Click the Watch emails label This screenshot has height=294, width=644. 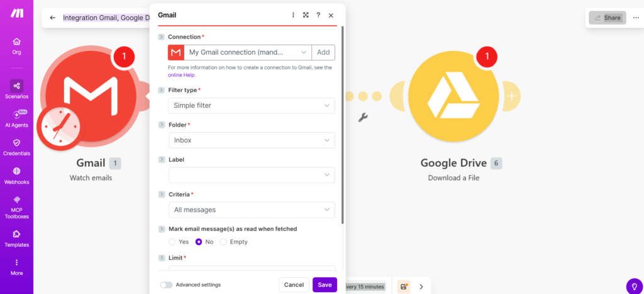(91, 178)
